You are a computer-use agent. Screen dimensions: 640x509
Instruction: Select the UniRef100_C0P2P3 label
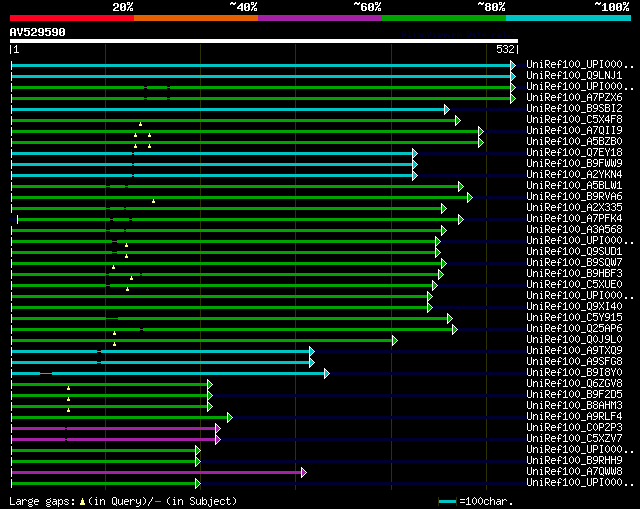(x=574, y=428)
